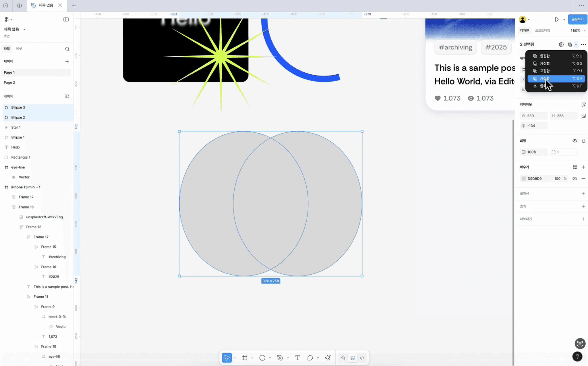Select the Comment tool in bottom toolbar
The height and width of the screenshot is (366, 588).
(x=310, y=358)
